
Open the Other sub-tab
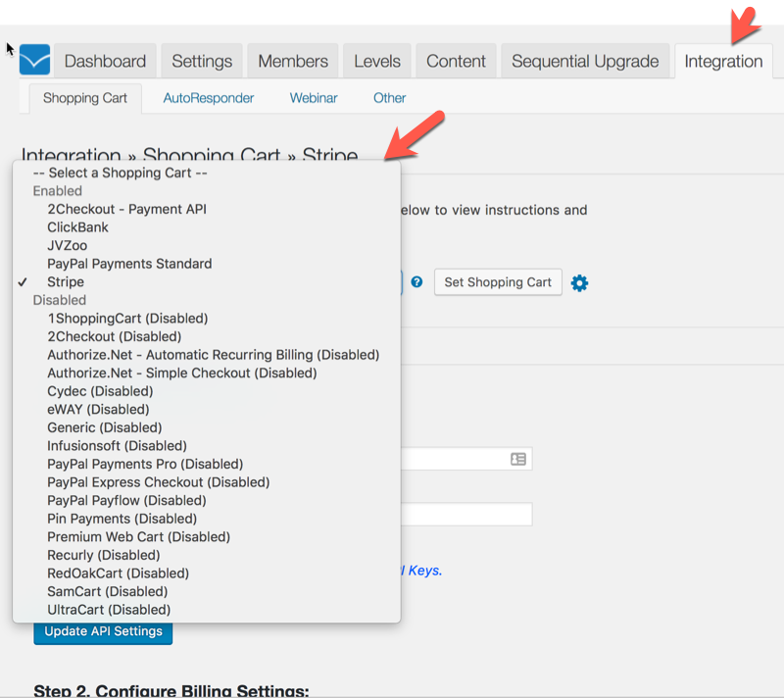pyautogui.click(x=389, y=98)
